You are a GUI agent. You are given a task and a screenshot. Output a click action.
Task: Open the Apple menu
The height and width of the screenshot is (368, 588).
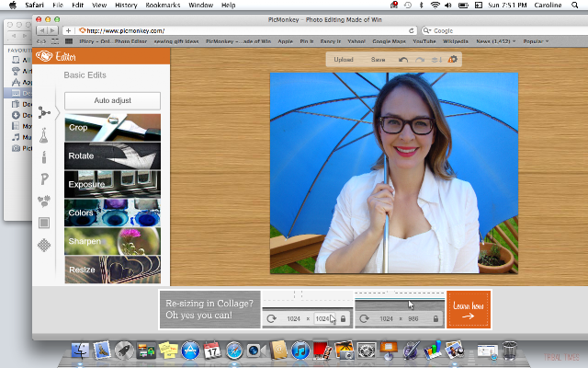click(12, 5)
